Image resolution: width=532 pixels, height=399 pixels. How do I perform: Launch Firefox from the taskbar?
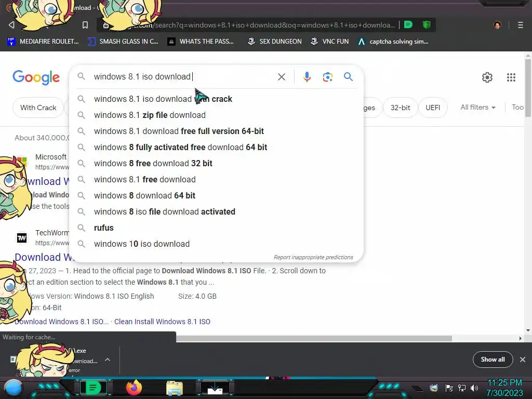point(134,388)
